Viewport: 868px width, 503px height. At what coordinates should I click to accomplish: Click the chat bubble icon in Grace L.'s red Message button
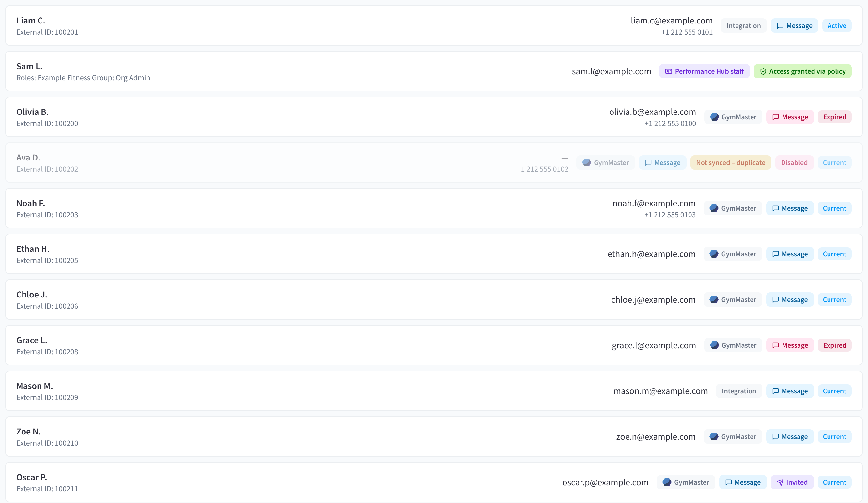click(775, 346)
